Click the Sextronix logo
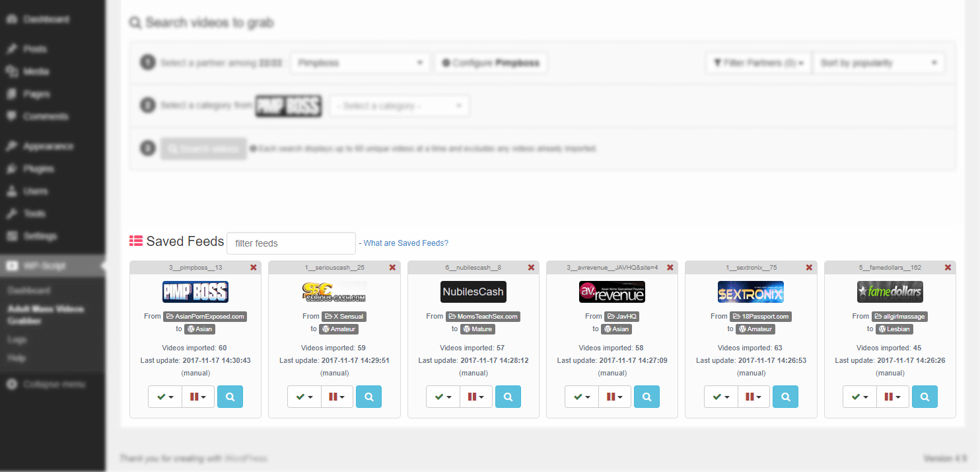 (751, 292)
